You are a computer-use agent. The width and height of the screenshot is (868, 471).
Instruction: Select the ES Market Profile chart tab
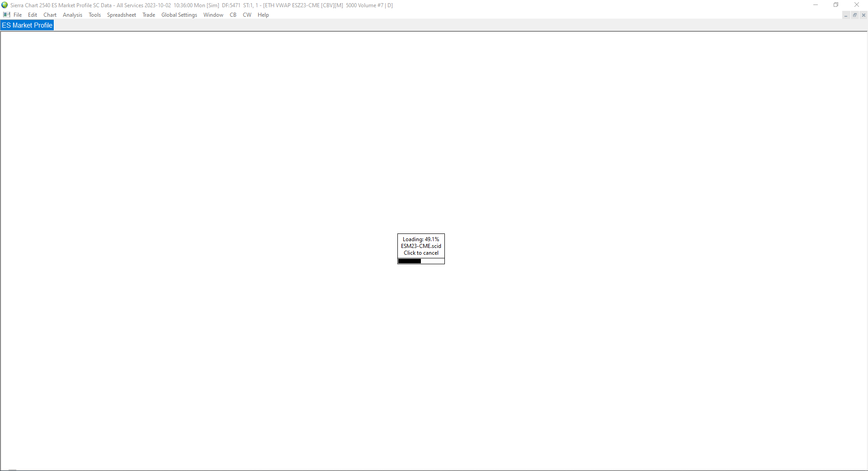27,25
